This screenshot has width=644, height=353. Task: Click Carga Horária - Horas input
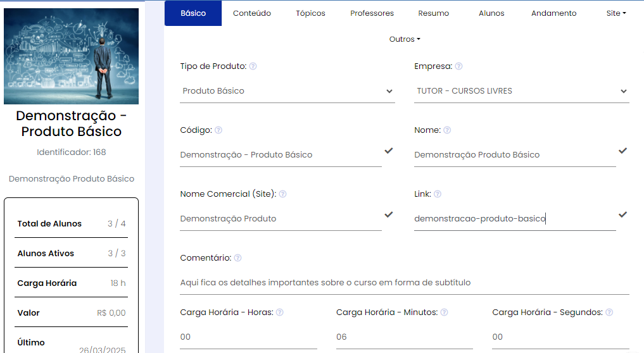coord(248,337)
